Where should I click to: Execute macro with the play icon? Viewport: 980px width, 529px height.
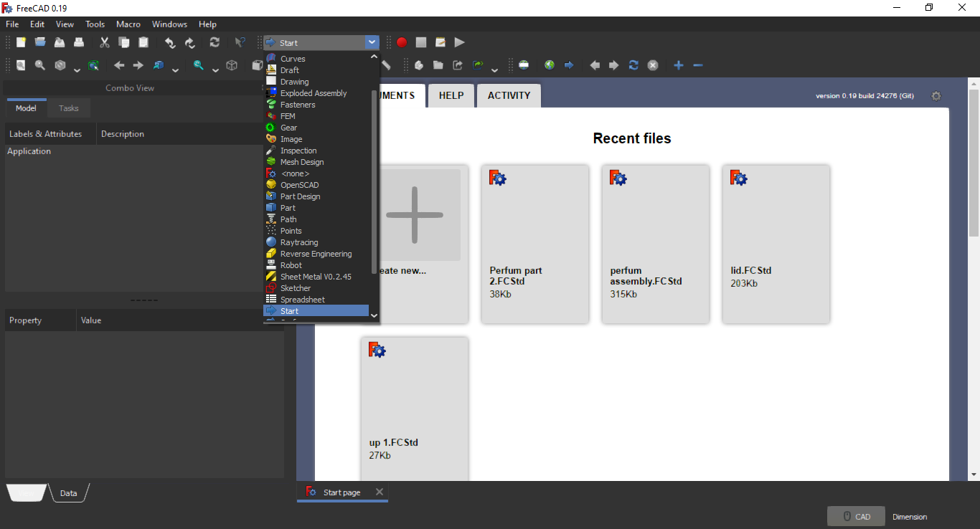pos(460,42)
